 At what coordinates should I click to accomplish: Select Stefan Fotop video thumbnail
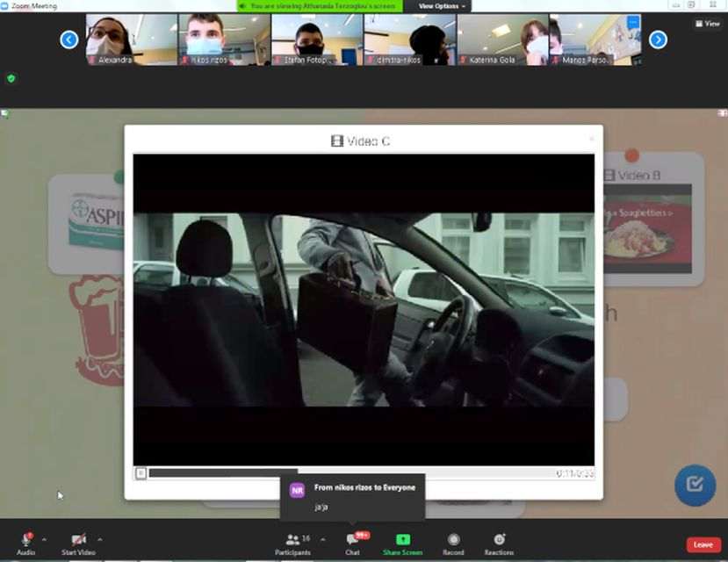[317, 40]
